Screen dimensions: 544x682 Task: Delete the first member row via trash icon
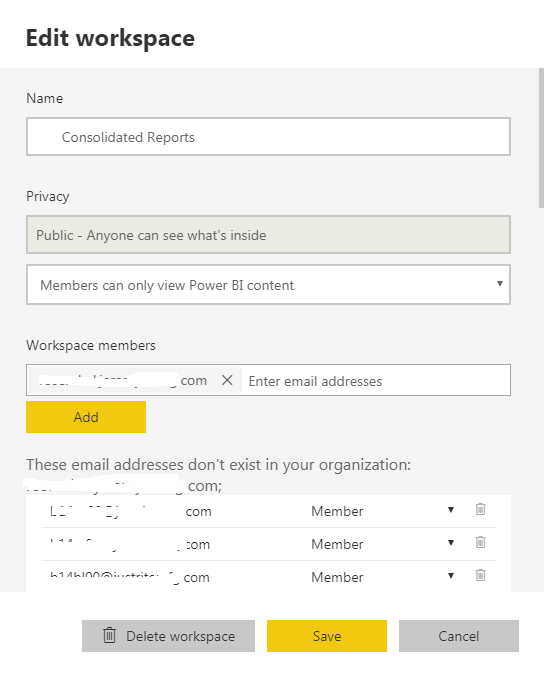coord(480,509)
